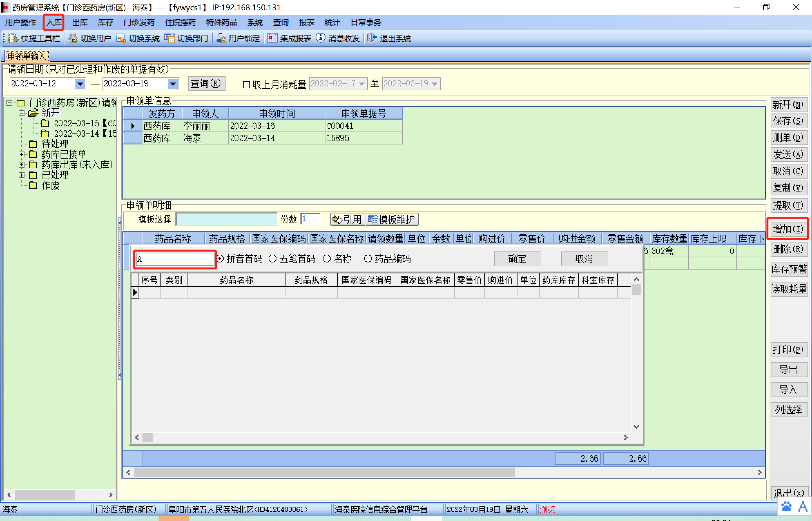The height and width of the screenshot is (521, 812).
Task: Expand the 药库已接单 tree folder
Action: click(22, 155)
